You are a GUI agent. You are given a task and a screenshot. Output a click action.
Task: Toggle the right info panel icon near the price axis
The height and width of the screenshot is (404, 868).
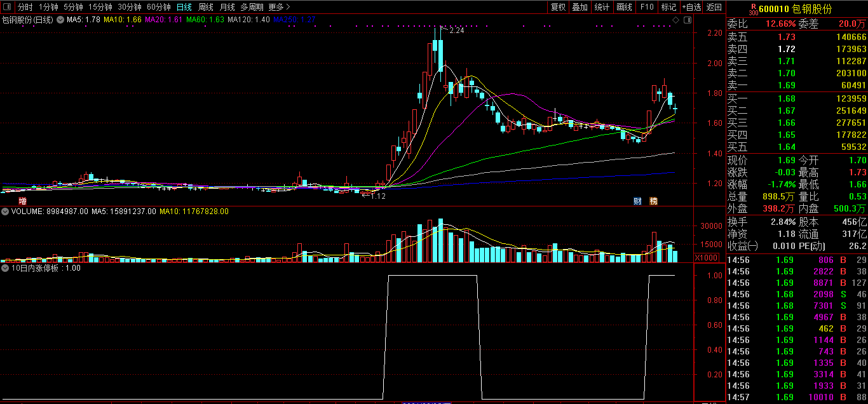[688, 20]
